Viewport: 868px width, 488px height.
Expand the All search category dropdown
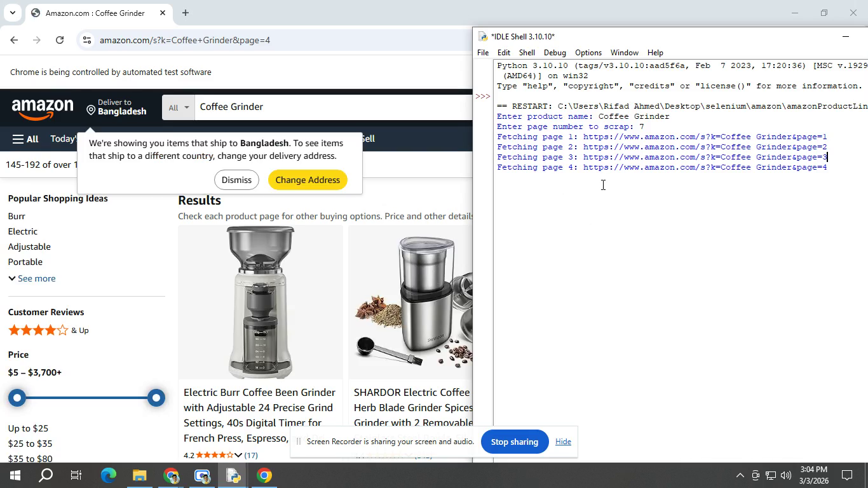[x=179, y=107]
